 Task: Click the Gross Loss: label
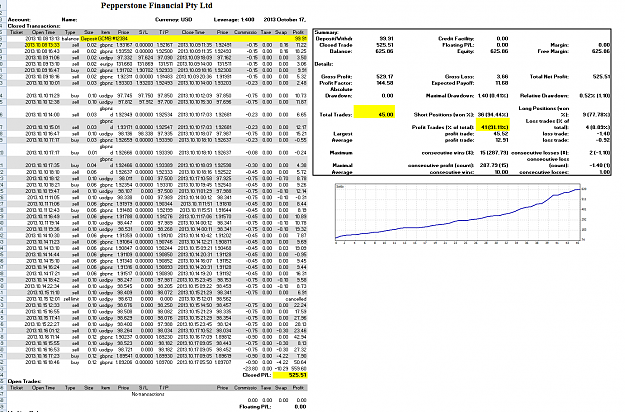click(x=459, y=77)
